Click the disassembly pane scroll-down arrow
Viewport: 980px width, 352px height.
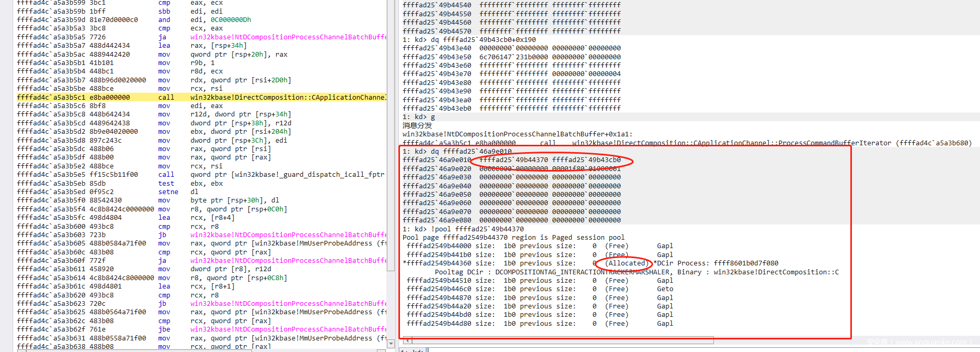[x=391, y=344]
